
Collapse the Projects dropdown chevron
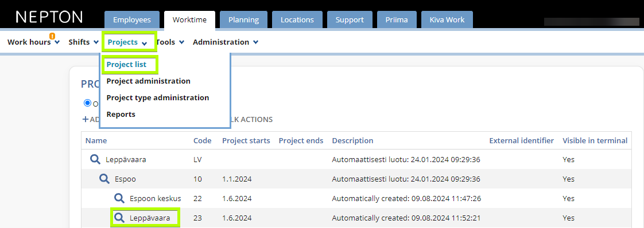tap(144, 43)
